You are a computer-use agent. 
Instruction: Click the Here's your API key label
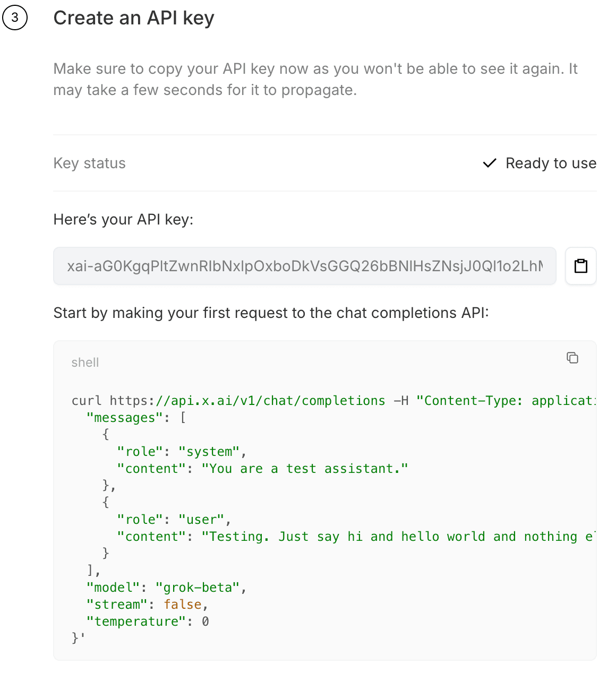click(123, 219)
